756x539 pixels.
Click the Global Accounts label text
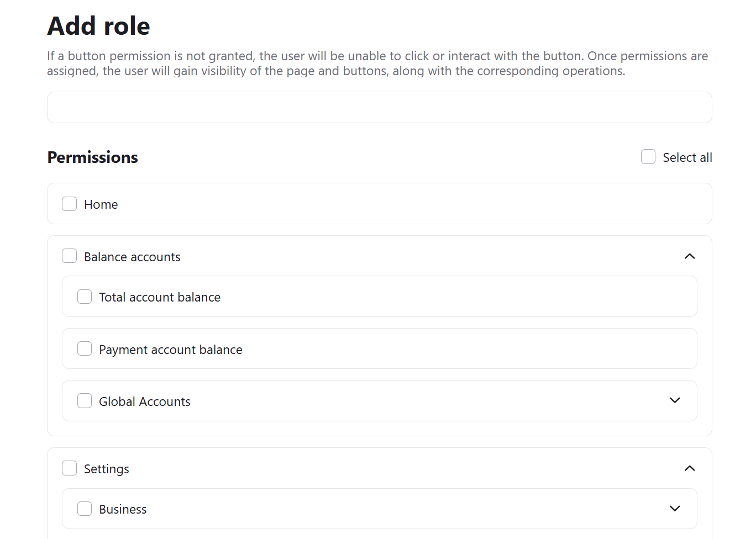(144, 401)
